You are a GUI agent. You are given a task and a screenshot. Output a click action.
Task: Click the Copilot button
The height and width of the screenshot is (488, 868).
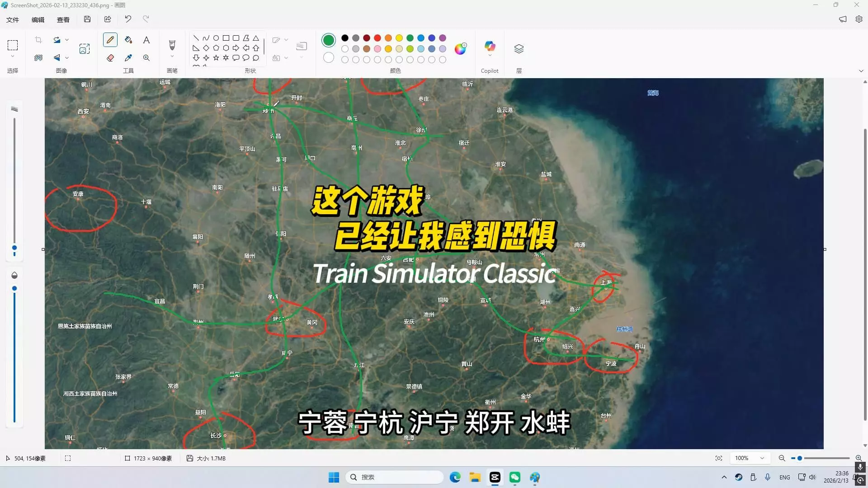tap(490, 47)
